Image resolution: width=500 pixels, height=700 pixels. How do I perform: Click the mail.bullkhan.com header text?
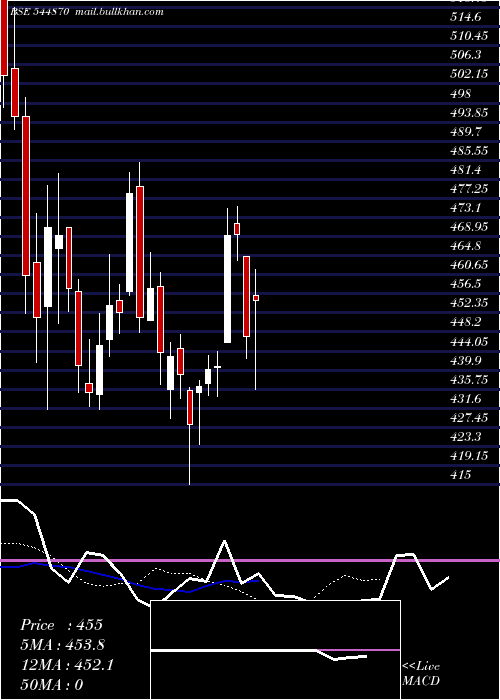(119, 12)
